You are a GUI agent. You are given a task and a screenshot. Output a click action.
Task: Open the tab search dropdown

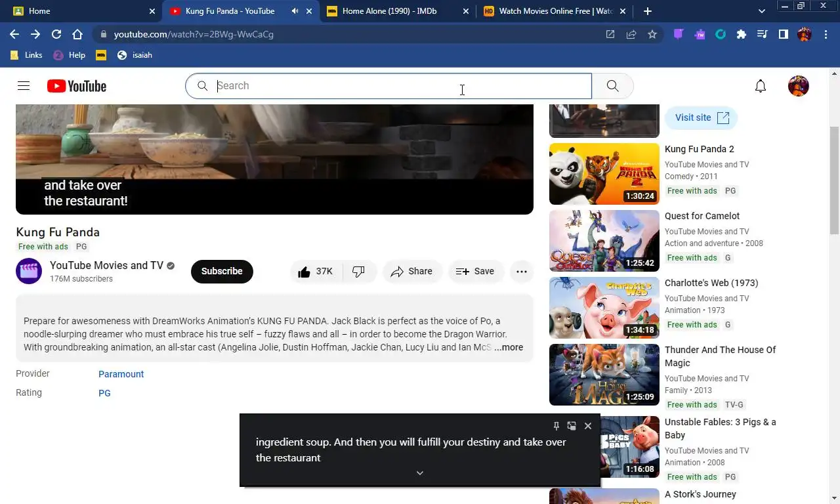[x=761, y=11]
